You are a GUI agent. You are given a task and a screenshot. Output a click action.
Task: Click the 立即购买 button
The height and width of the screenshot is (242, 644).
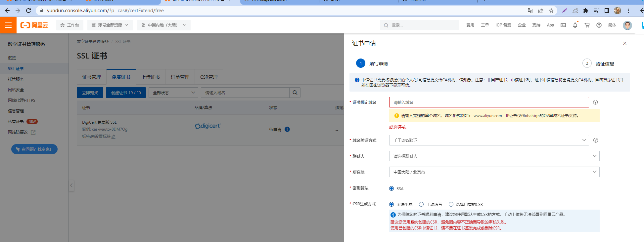click(x=90, y=93)
